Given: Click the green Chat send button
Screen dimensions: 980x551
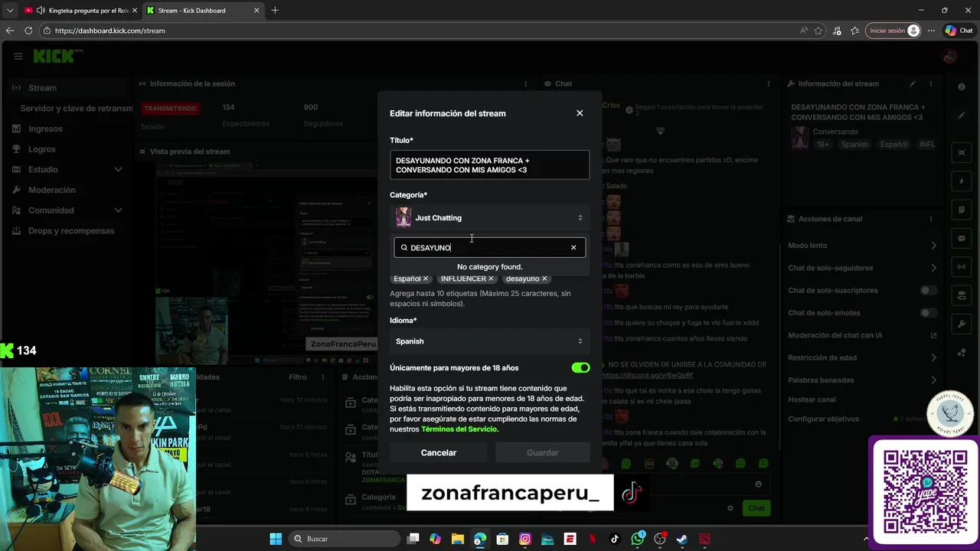Looking at the screenshot, I should pyautogui.click(x=756, y=508).
